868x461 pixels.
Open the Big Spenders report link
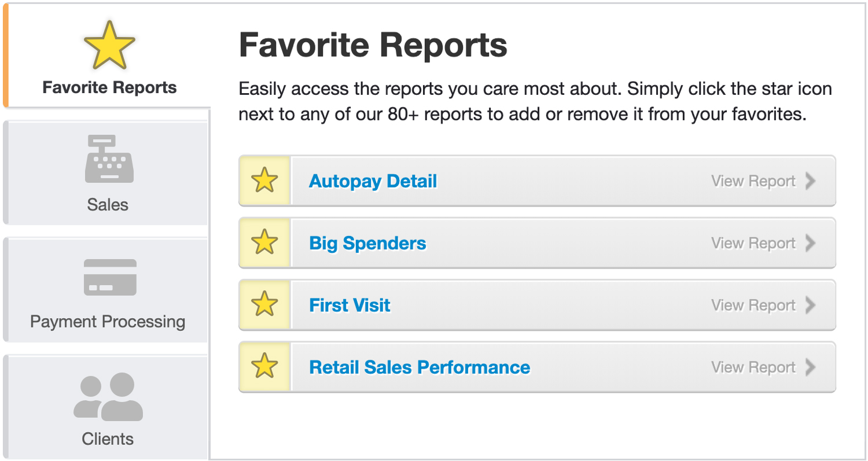coord(367,243)
